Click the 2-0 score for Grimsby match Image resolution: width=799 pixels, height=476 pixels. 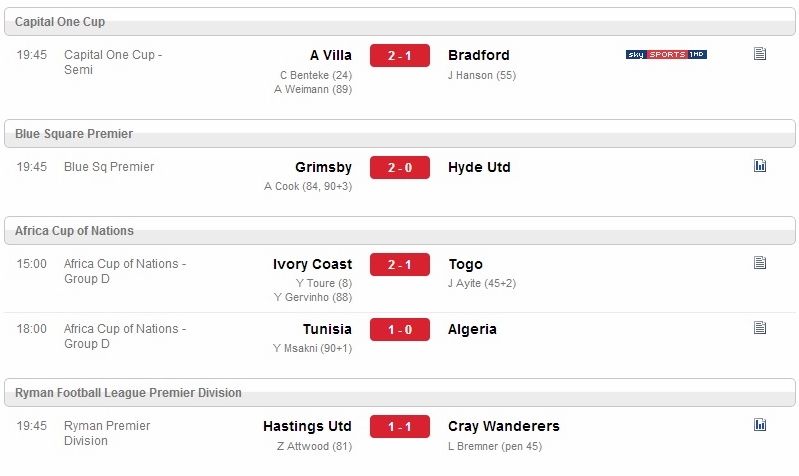pos(400,168)
